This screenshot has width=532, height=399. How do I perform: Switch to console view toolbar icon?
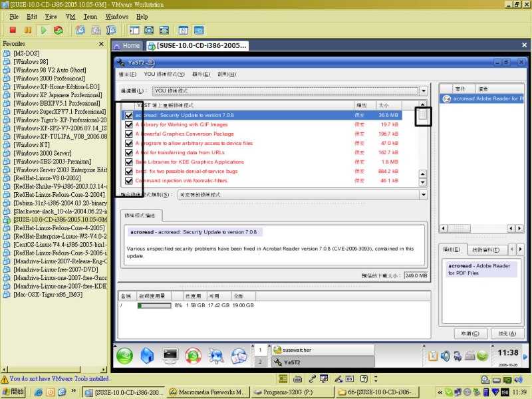click(199, 30)
